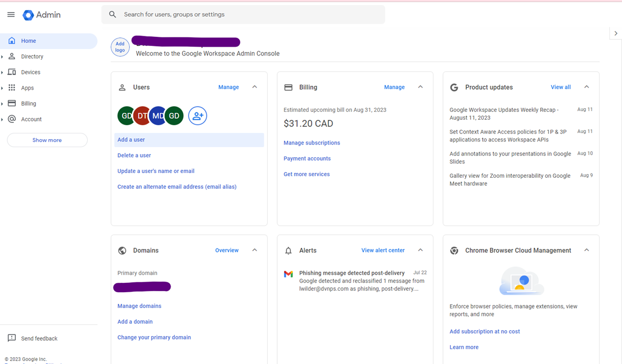Click View alert center link
This screenshot has width=622, height=364.
(383, 251)
